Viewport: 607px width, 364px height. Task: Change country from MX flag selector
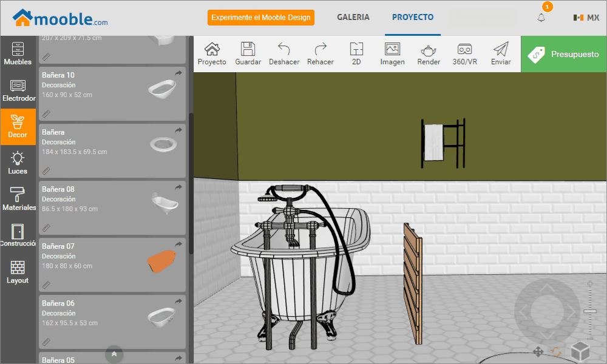click(x=586, y=18)
